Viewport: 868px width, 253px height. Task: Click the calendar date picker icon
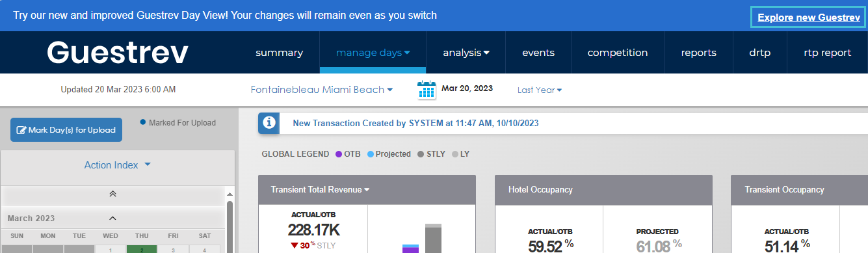click(427, 90)
